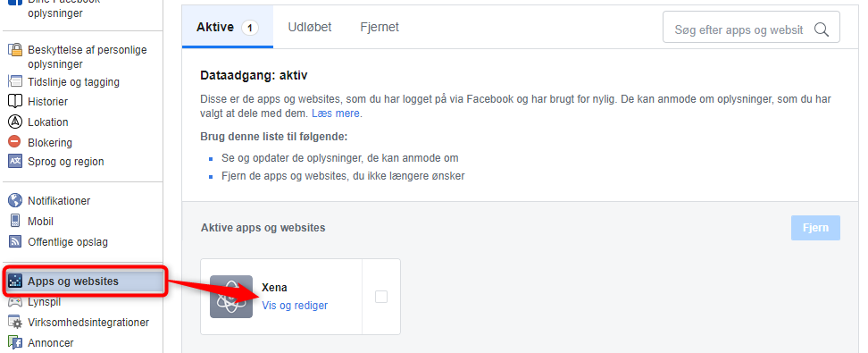This screenshot has height=353, width=868.
Task: Click the privacy lock icon in sidebar
Action: click(15, 50)
